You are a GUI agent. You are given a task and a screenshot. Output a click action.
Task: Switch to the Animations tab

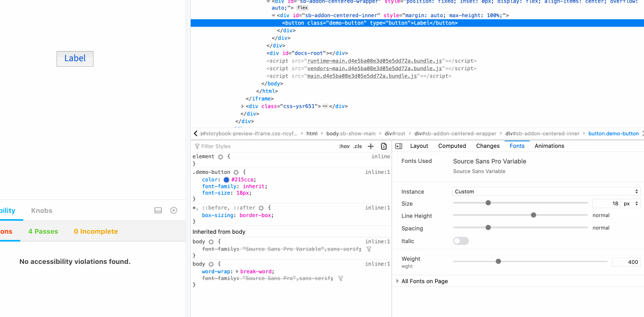pyautogui.click(x=549, y=146)
